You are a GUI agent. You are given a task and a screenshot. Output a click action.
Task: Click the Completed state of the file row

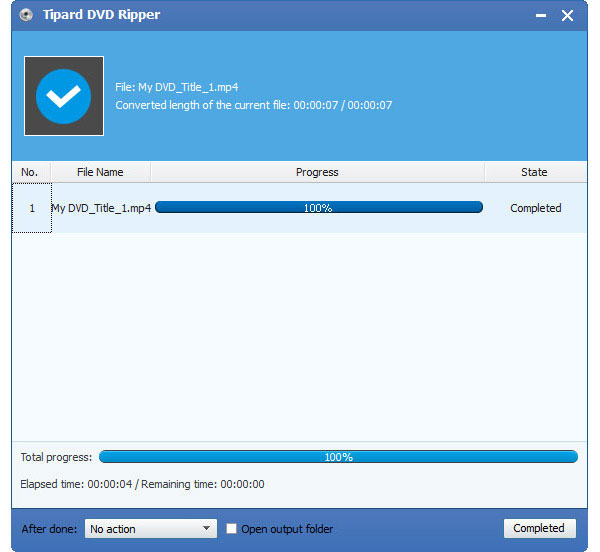[x=535, y=208]
